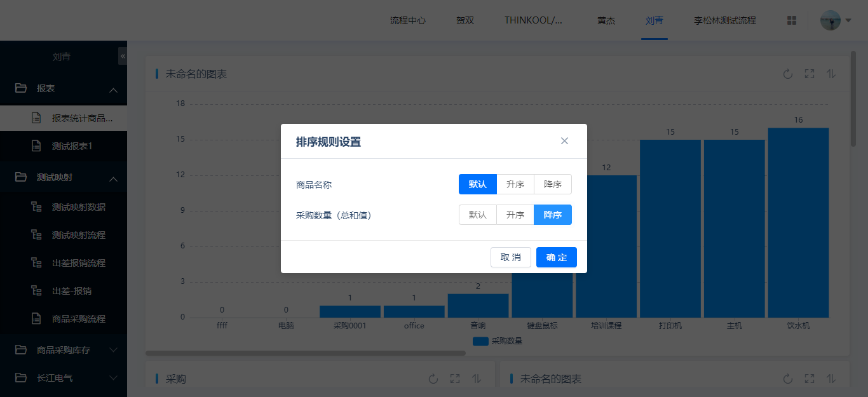
Task: Collapse the sidebar with the « icon
Action: click(x=123, y=57)
